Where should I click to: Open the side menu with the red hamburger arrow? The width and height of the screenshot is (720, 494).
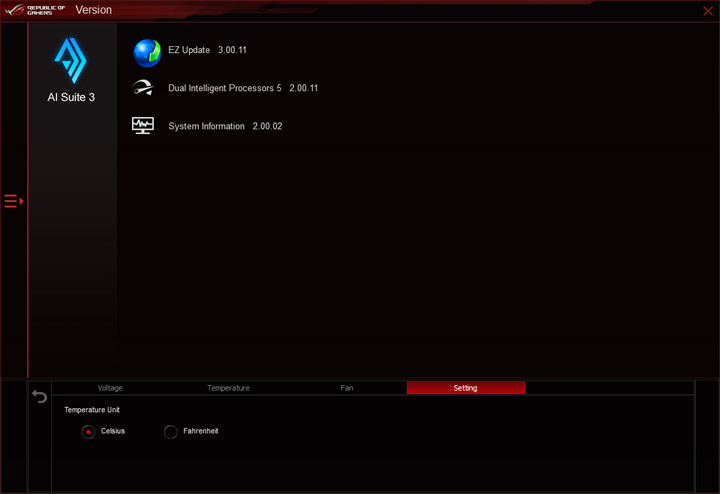coord(14,201)
